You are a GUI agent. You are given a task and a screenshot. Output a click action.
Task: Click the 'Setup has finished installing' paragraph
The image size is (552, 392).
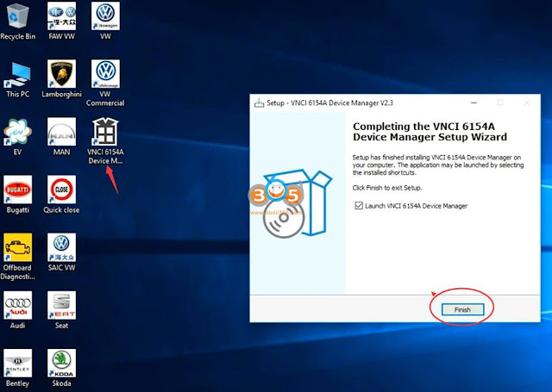click(438, 165)
